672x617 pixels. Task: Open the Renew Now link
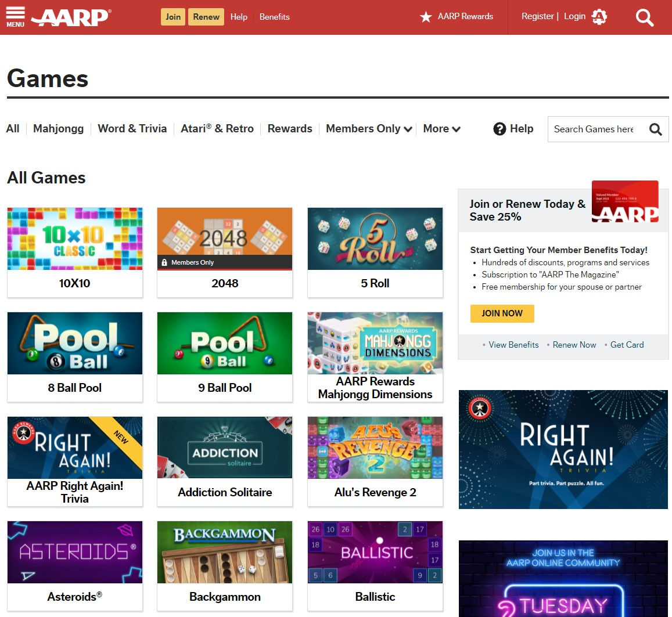point(574,345)
